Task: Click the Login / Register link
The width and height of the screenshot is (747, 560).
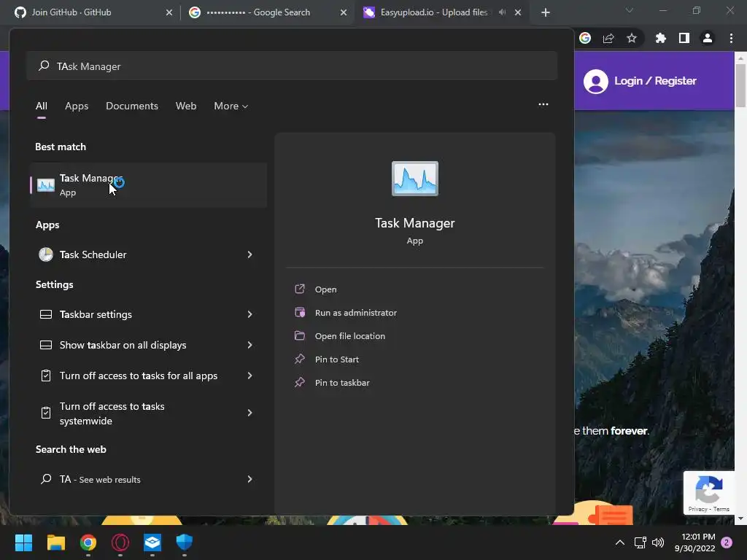Action: pyautogui.click(x=655, y=81)
